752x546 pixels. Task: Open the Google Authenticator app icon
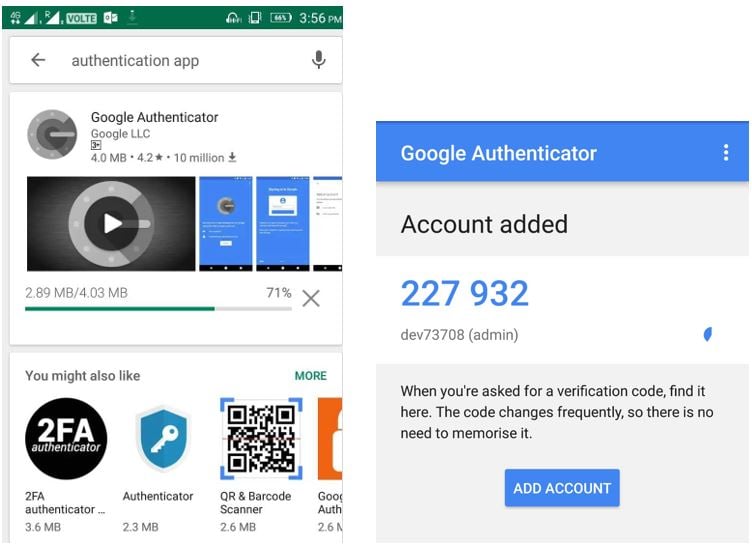pyautogui.click(x=52, y=135)
